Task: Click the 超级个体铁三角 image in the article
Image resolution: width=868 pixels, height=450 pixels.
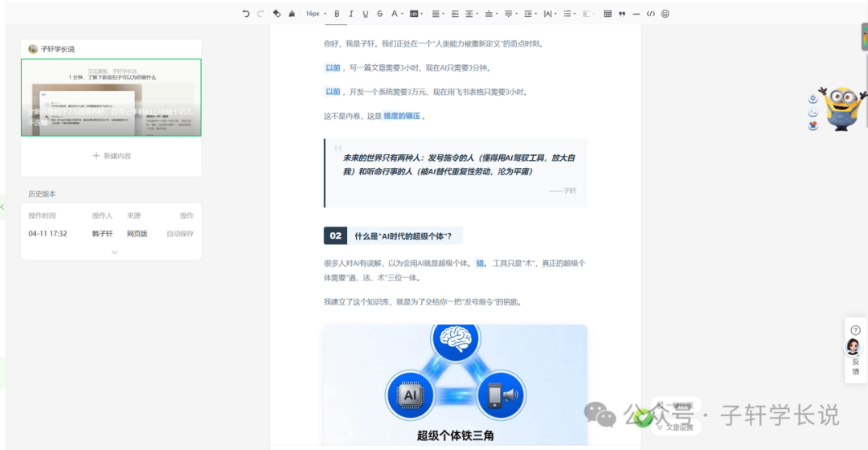Action: pyautogui.click(x=456, y=385)
